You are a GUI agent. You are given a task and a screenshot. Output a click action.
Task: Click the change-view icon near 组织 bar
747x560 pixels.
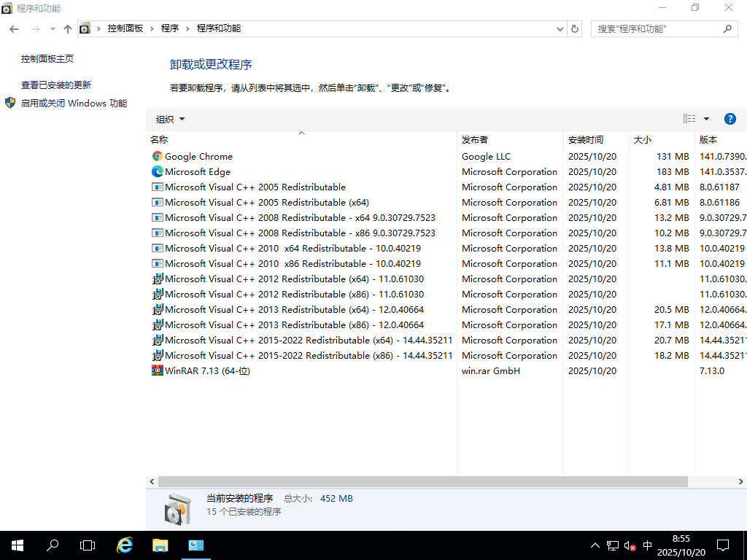(x=689, y=118)
